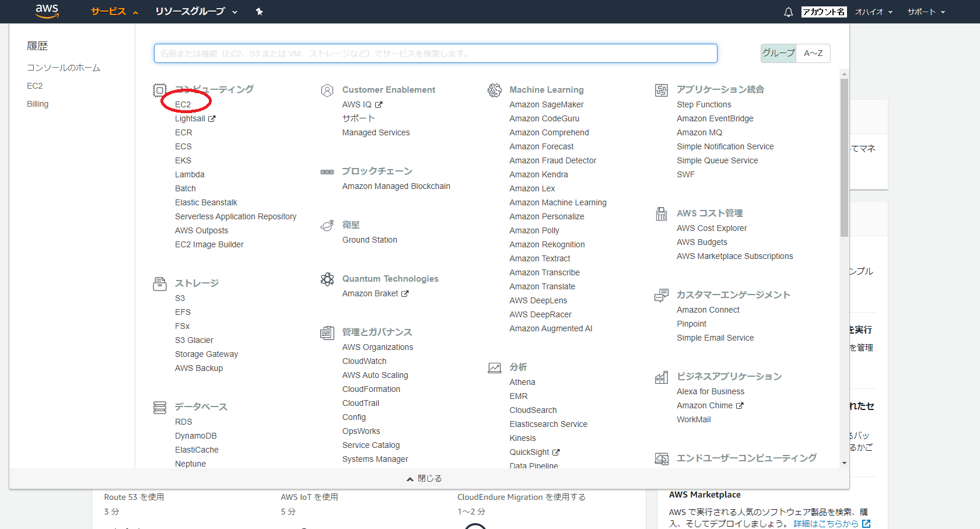This screenshot has width=980, height=529.
Task: Click the external link icon next to Lightsail
Action: click(213, 118)
